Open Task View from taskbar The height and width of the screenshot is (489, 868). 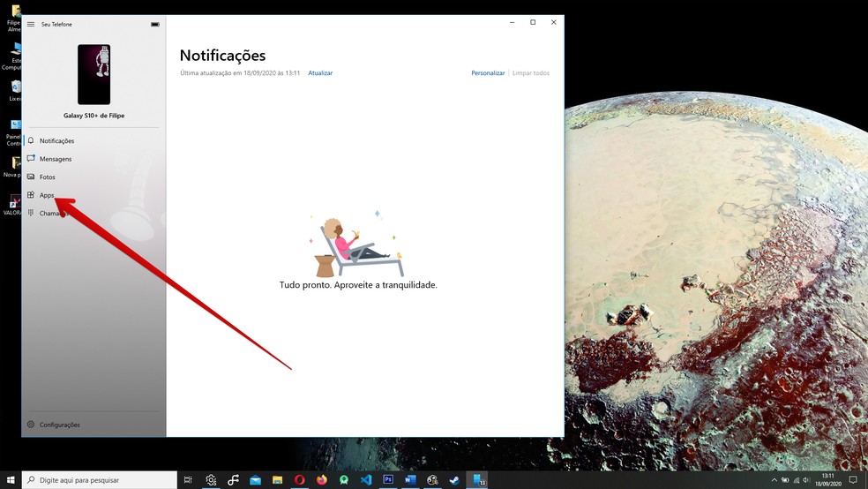188,479
